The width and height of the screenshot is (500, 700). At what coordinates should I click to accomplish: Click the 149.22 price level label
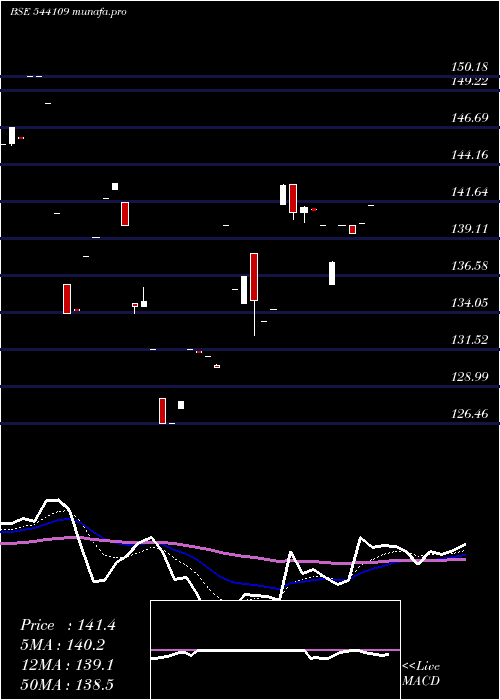(x=469, y=81)
